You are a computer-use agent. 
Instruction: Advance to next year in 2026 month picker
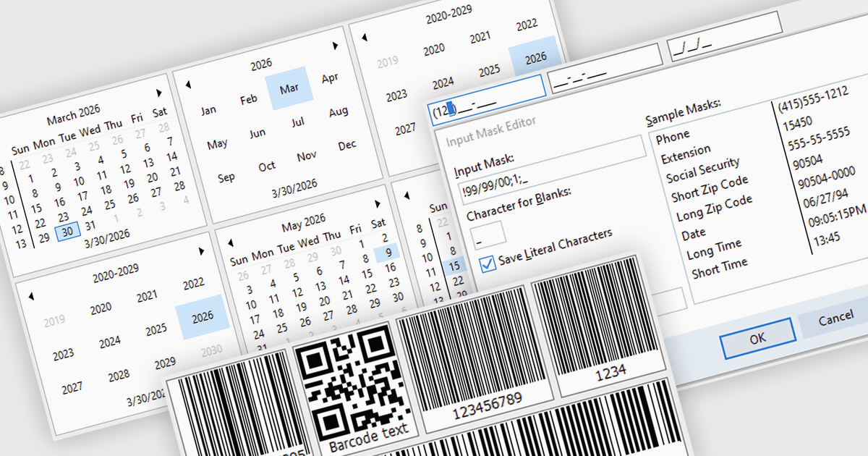(335, 46)
